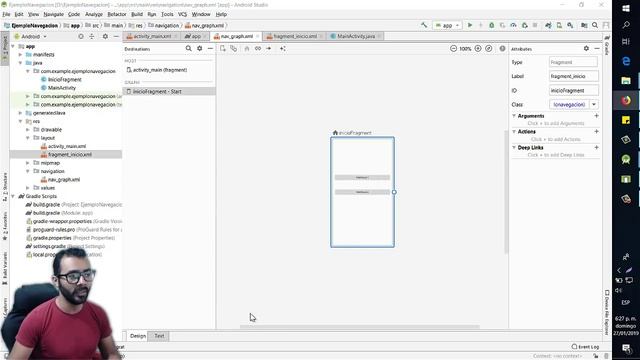This screenshot has height=360, width=640.
Task: Open the Project pane gear settings
Action: tap(105, 36)
